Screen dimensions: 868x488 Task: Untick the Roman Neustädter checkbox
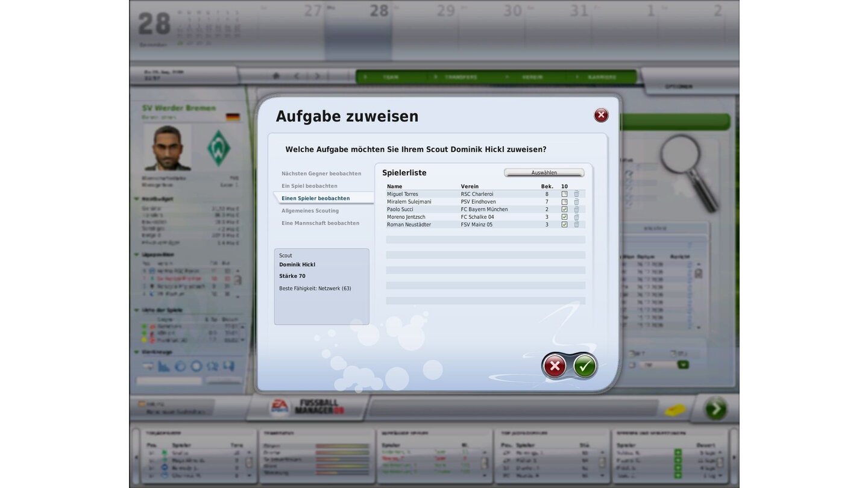pyautogui.click(x=564, y=224)
